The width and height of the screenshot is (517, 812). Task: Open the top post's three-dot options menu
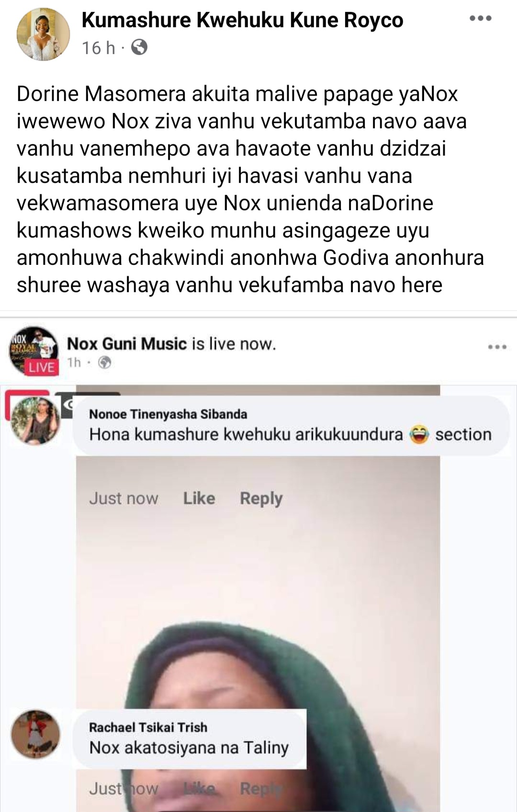(x=481, y=19)
